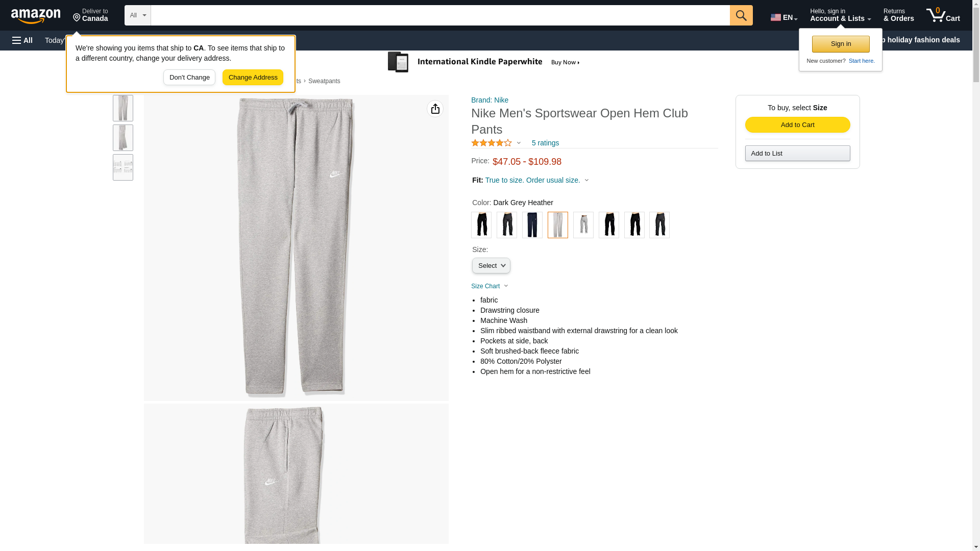Open the EN language flag selector

(783, 17)
